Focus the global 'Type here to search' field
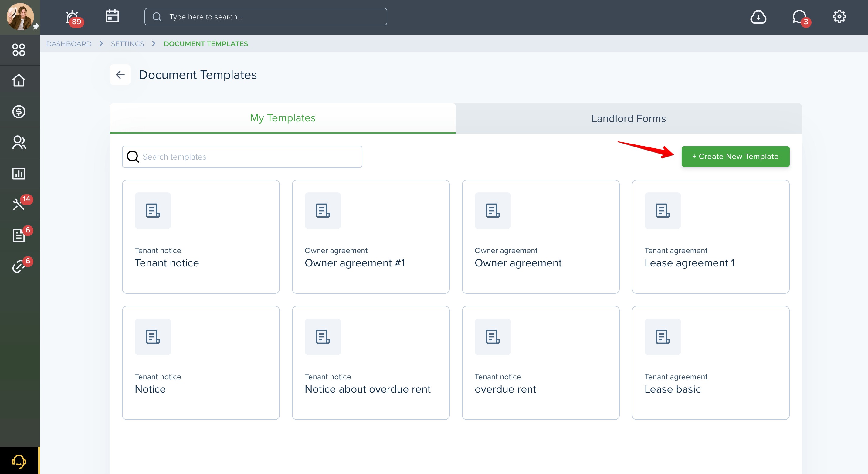 click(x=266, y=16)
